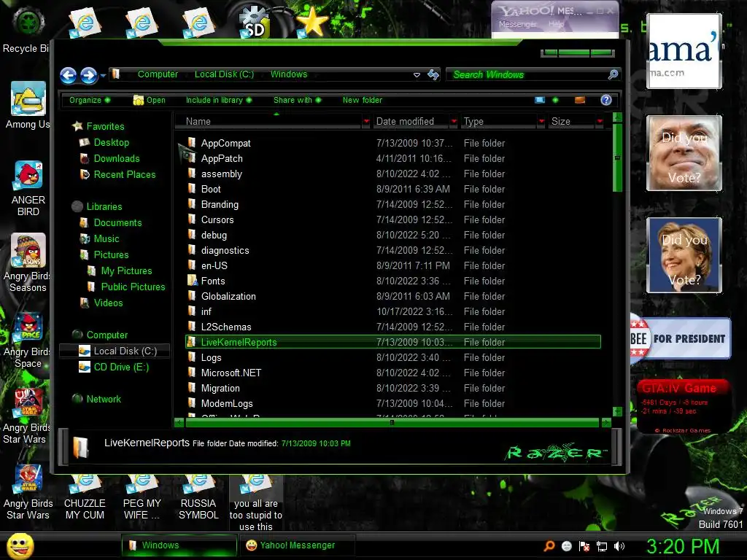Select Recent Places under Favorites
Screen dimensions: 747x560
pos(124,175)
